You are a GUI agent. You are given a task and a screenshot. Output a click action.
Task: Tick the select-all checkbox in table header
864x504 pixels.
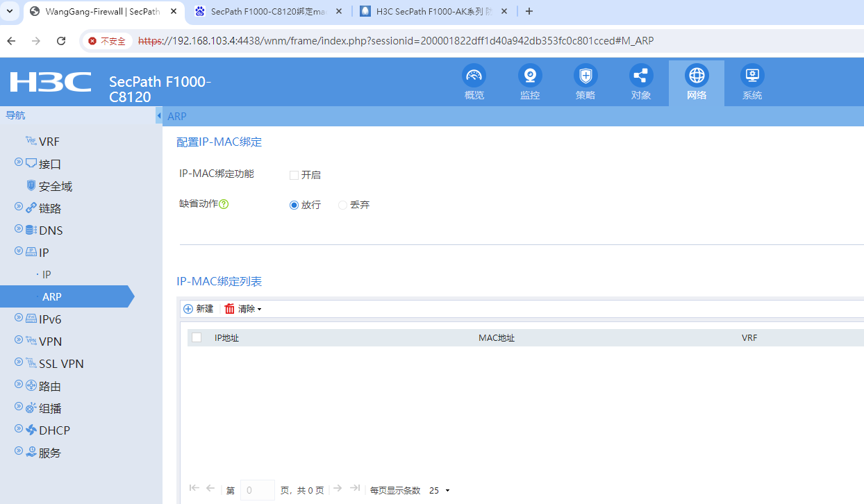tap(197, 337)
